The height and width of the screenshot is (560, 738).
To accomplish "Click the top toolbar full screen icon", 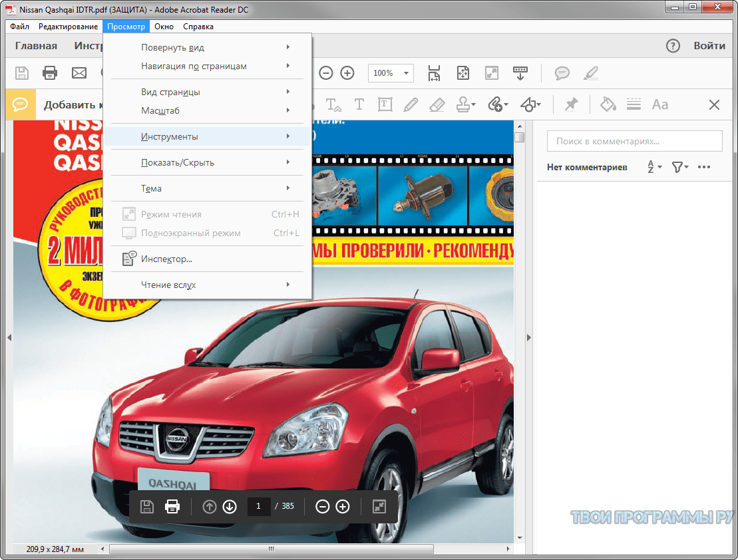I will point(491,73).
